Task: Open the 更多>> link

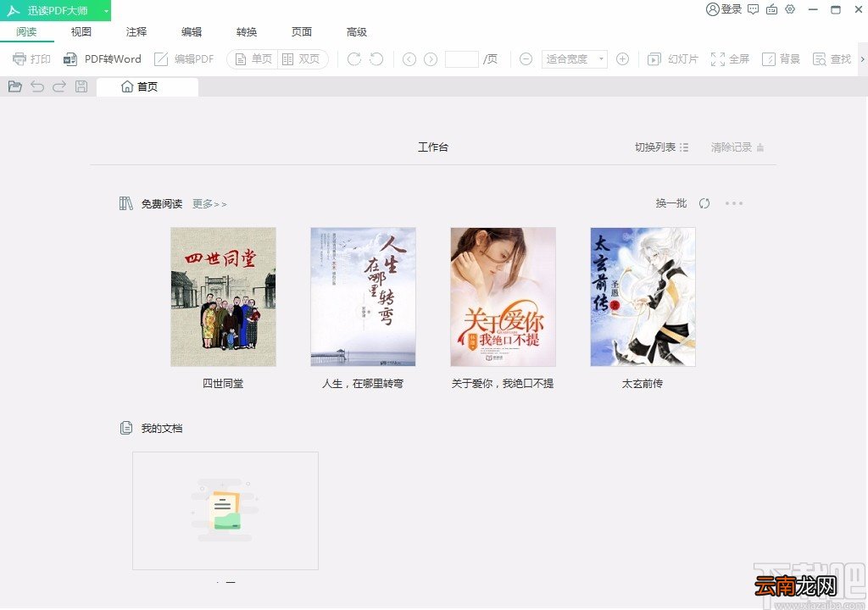Action: (209, 204)
